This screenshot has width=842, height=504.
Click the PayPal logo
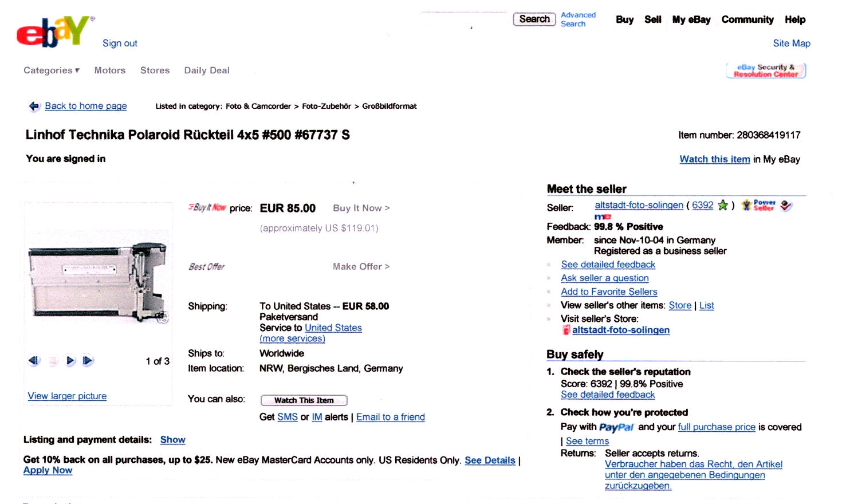point(616,427)
